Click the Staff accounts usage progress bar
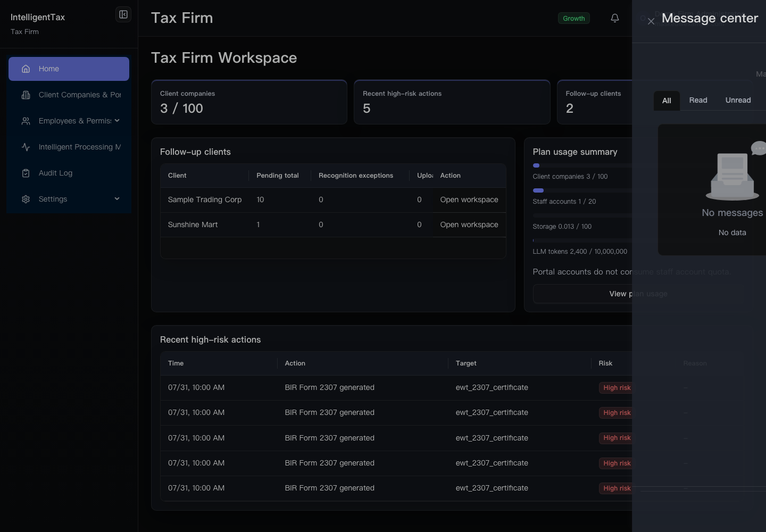The image size is (766, 532). 582,190
